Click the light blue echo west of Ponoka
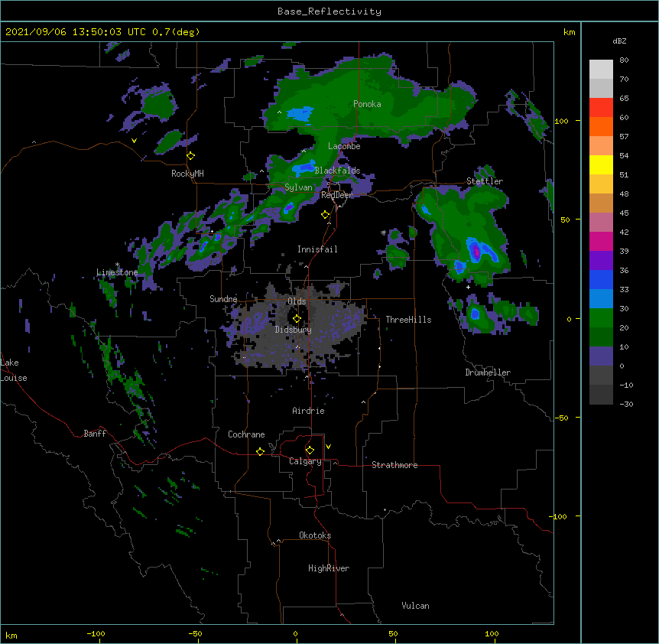 point(300,114)
